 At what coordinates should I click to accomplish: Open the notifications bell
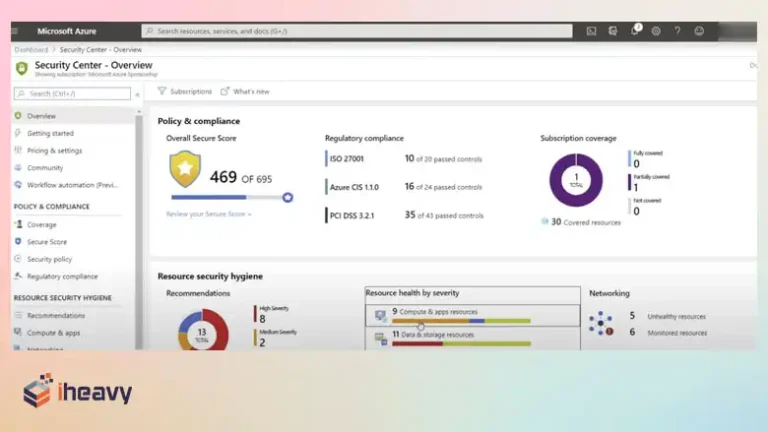(635, 31)
